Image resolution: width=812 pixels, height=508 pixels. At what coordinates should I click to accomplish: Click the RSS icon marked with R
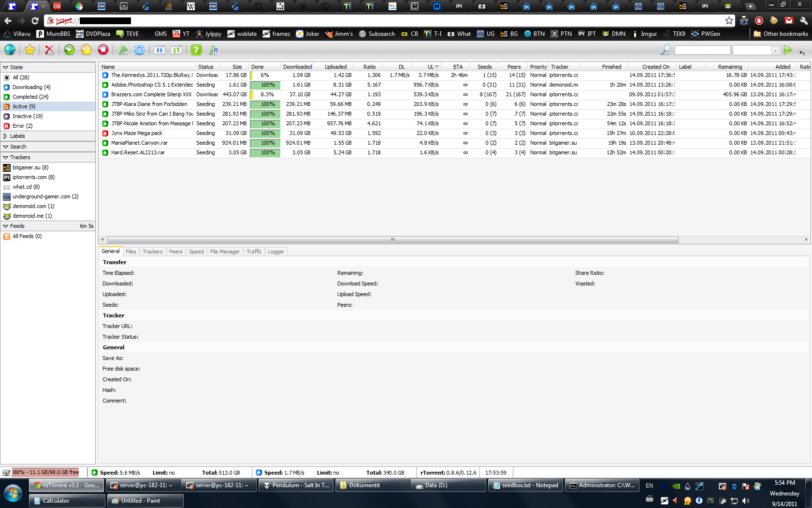(214, 50)
